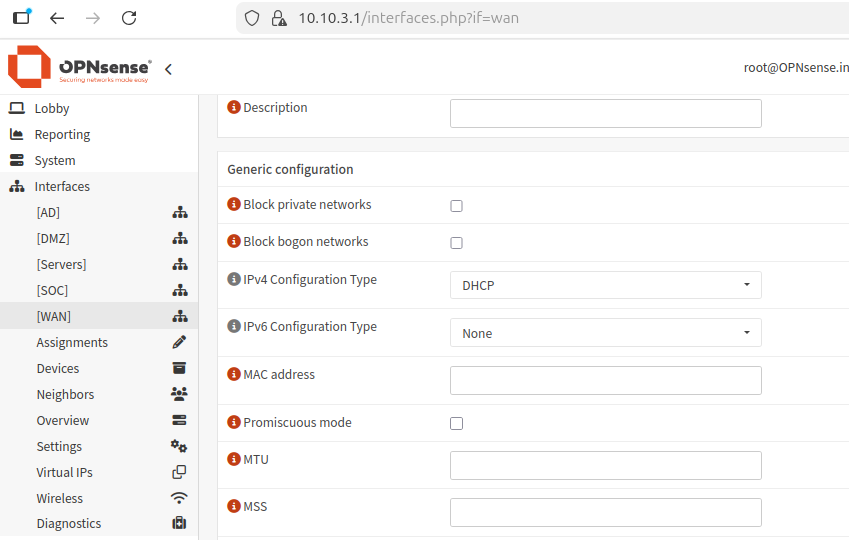Click the red info icon beside MAC address
The width and height of the screenshot is (849, 540).
point(234,375)
